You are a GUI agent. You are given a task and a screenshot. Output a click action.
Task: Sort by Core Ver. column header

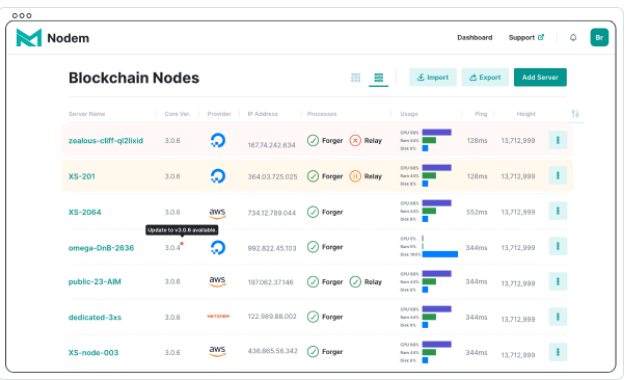[177, 114]
